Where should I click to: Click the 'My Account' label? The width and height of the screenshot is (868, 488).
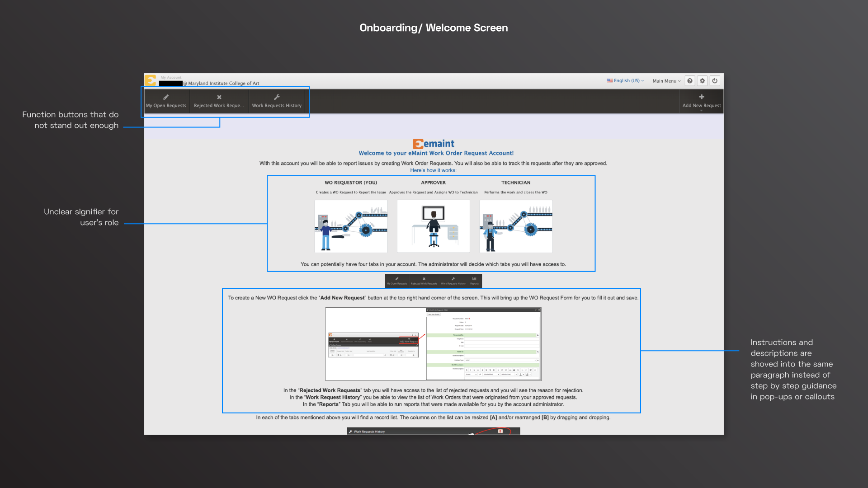171,78
